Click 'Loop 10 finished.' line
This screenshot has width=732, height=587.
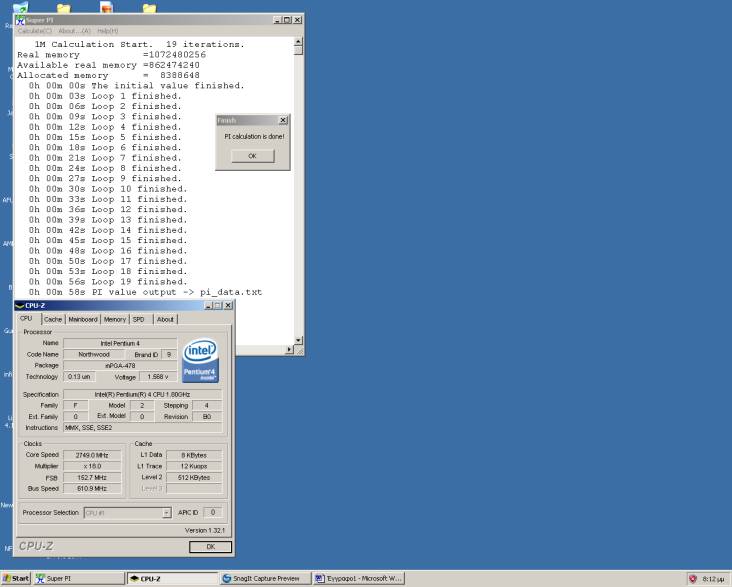[x=107, y=189]
